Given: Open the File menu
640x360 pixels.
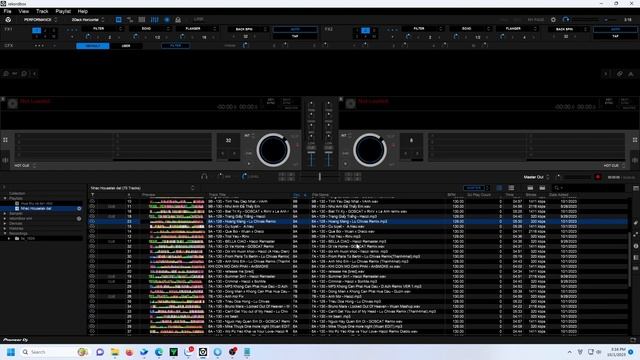Looking at the screenshot, I should click(x=7, y=11).
